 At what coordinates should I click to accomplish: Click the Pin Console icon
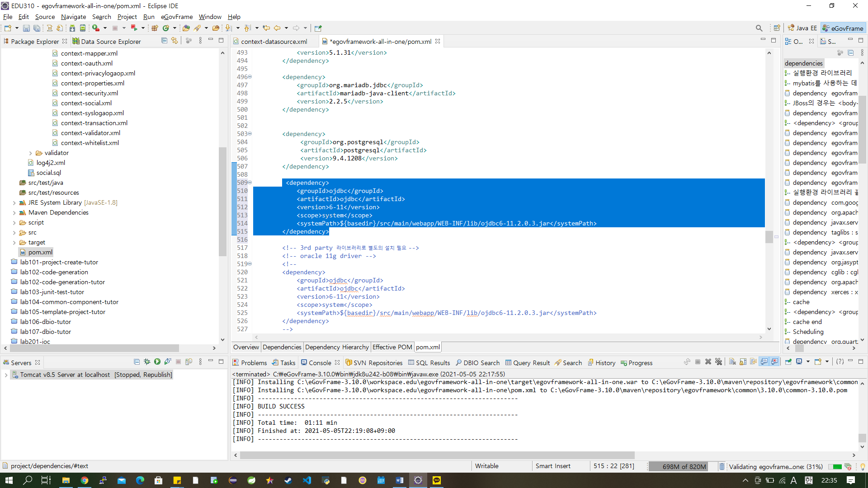[788, 361]
